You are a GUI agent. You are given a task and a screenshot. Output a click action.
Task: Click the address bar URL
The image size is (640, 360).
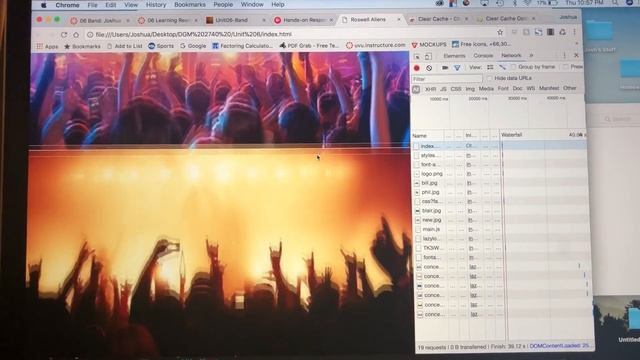coord(194,34)
